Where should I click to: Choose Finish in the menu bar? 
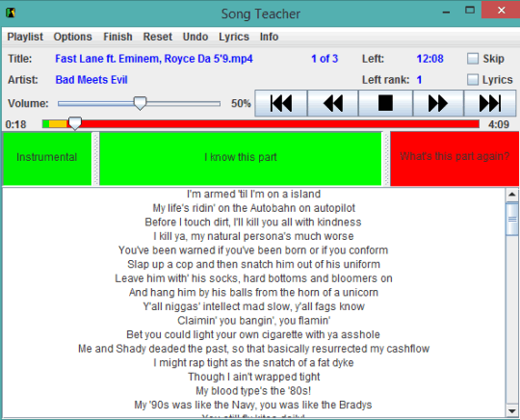117,37
